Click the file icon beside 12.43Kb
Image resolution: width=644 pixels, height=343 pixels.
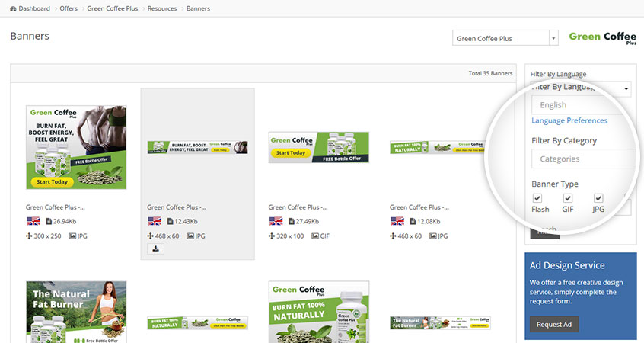(x=170, y=221)
